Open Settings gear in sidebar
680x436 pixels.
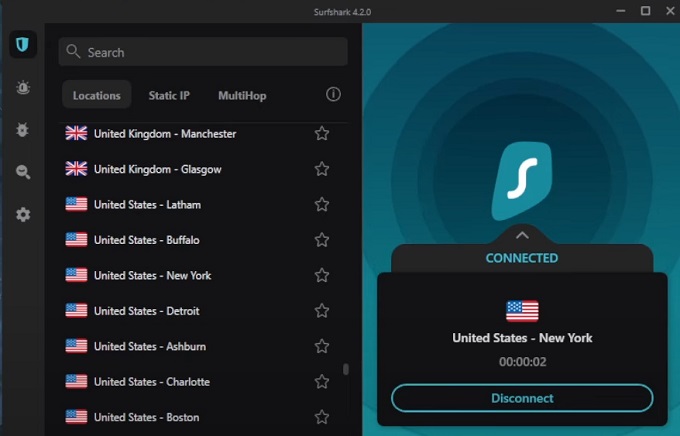(23, 214)
